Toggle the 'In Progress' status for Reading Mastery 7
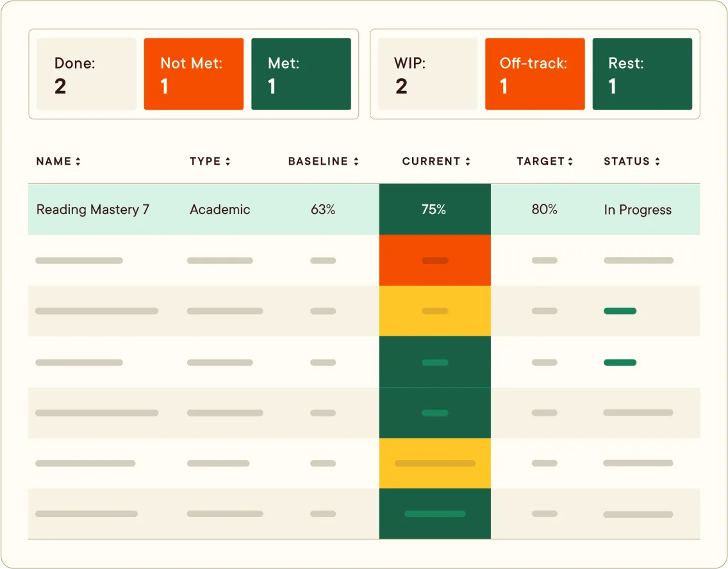 638,210
